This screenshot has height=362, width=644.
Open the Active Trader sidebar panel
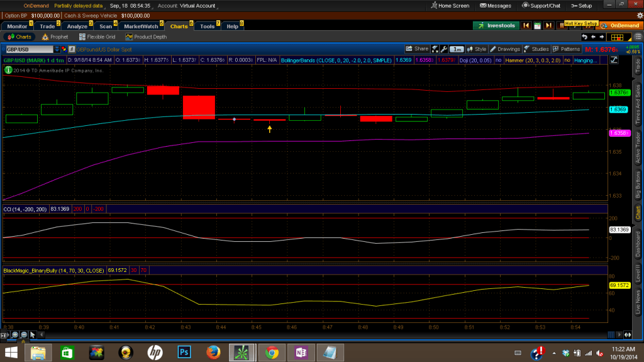point(638,148)
